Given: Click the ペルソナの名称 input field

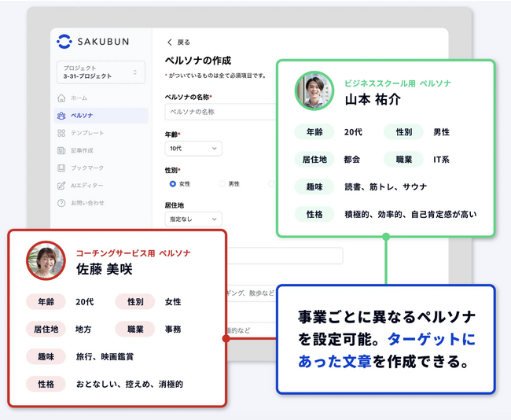Looking at the screenshot, I should [220, 112].
